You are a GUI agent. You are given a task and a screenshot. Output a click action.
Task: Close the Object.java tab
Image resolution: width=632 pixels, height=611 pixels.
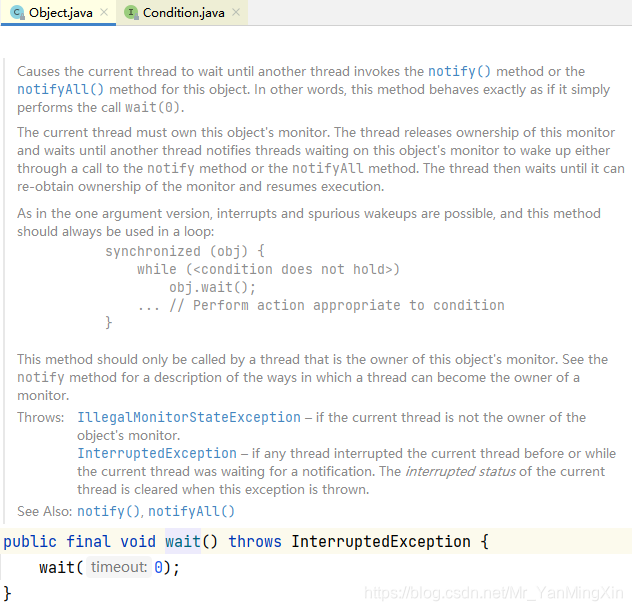(104, 12)
